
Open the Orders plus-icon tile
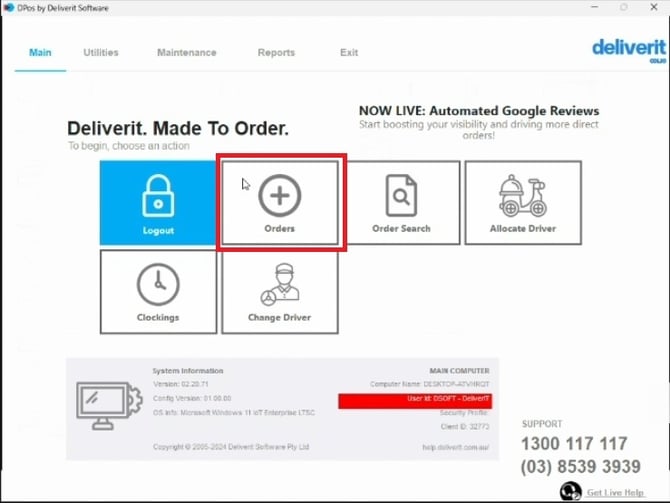coord(280,203)
